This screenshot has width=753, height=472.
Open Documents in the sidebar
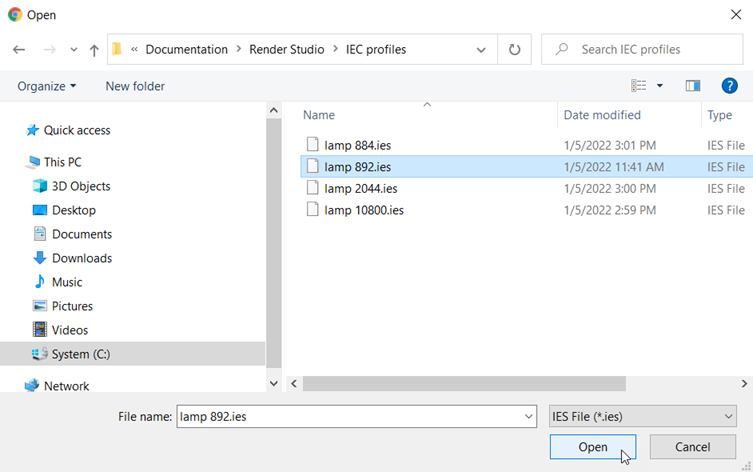click(82, 234)
